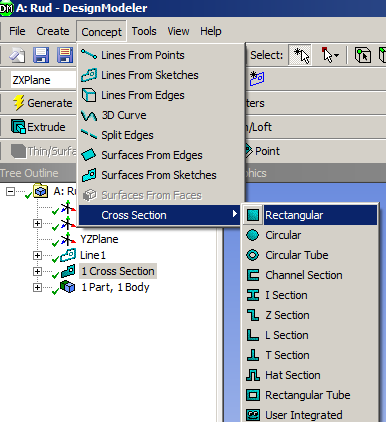This screenshot has width=386, height=422.
Task: Click the Lines From Sketches icon
Action: [89, 75]
